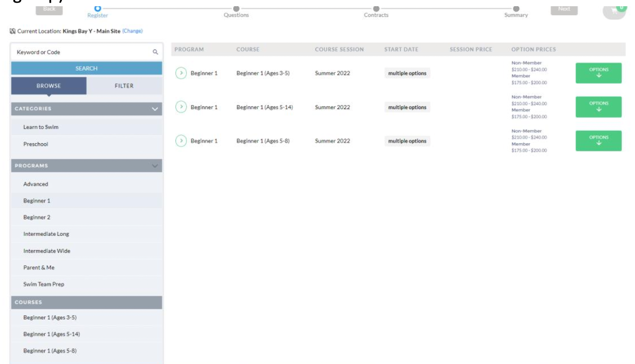This screenshot has height=364, width=635.
Task: Select the Swim Team Prep program
Action: [x=44, y=284]
